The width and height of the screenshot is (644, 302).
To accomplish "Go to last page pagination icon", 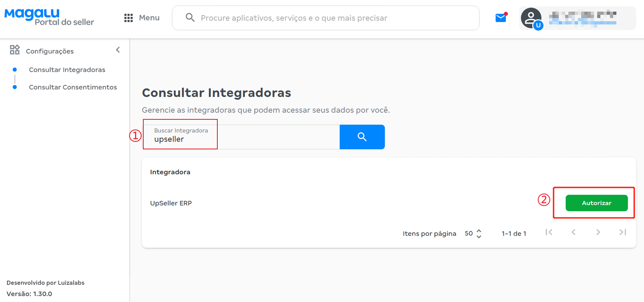I will point(623,232).
